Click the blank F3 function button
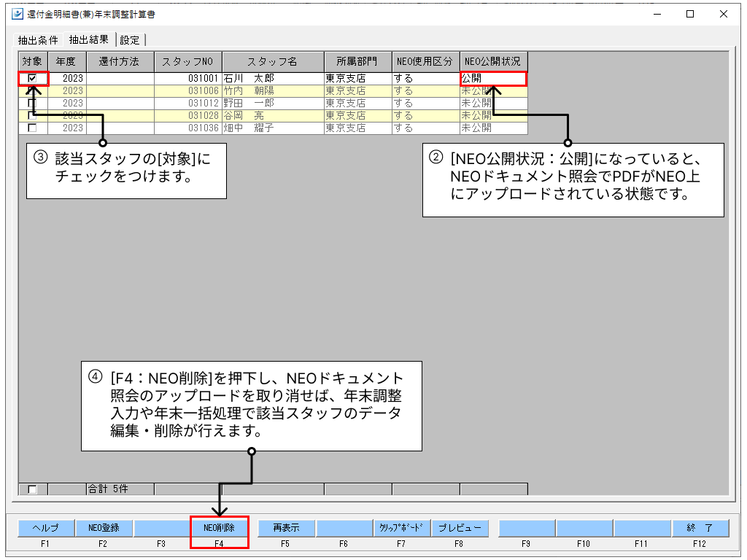The width and height of the screenshot is (747, 560). (162, 528)
